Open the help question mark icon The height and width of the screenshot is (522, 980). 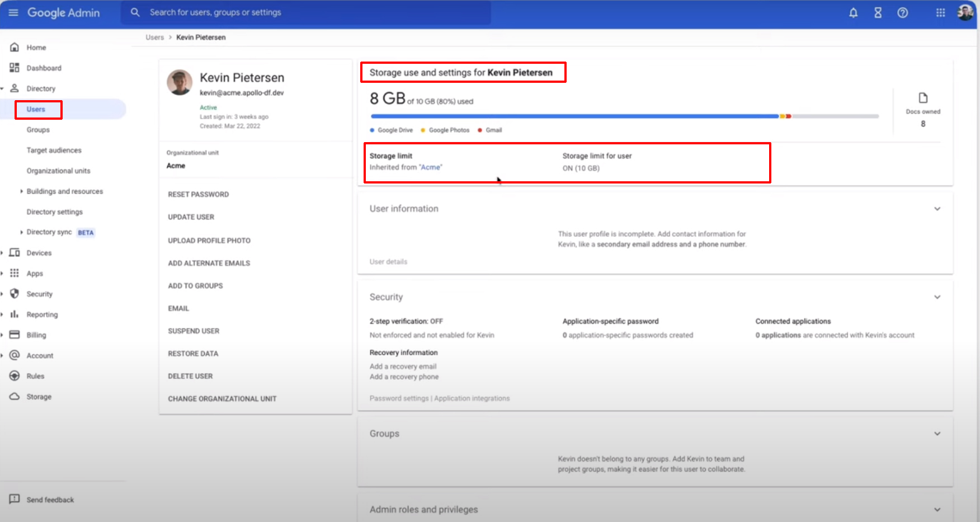902,12
